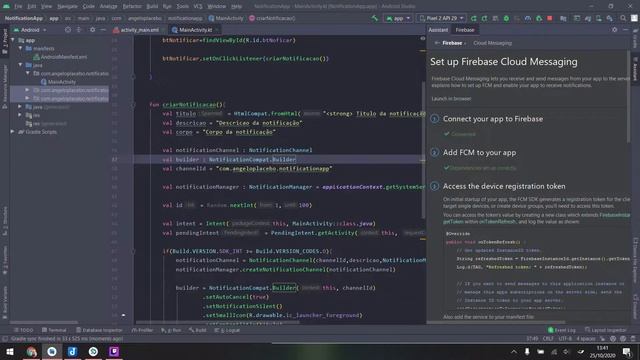The image size is (640, 360).
Task: Click the Run app icon in the toolbar
Action: point(473,18)
